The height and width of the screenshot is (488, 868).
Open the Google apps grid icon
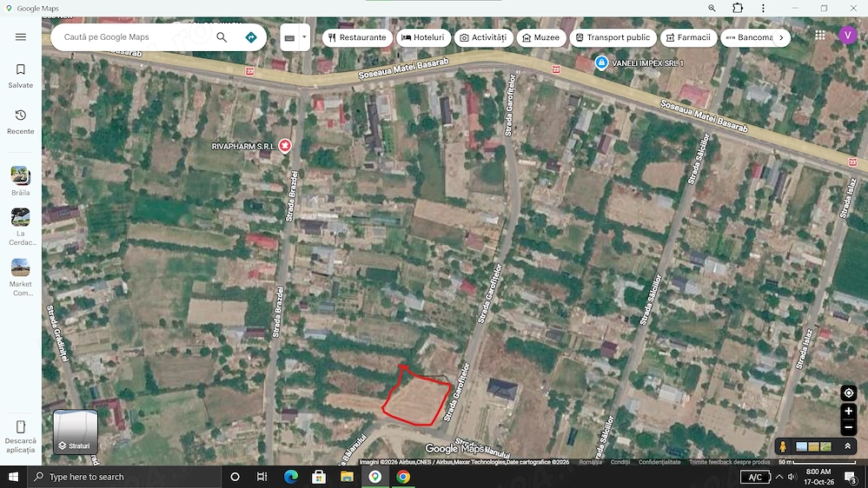820,36
